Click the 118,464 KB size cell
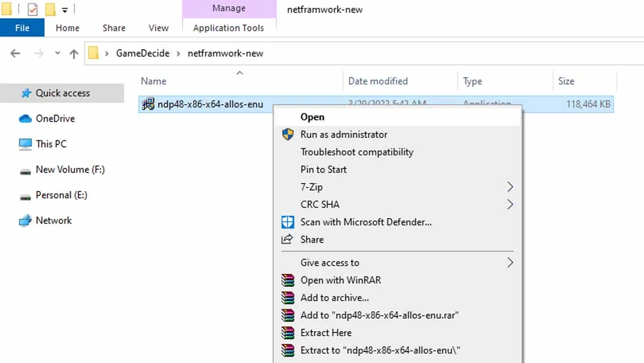 point(588,105)
